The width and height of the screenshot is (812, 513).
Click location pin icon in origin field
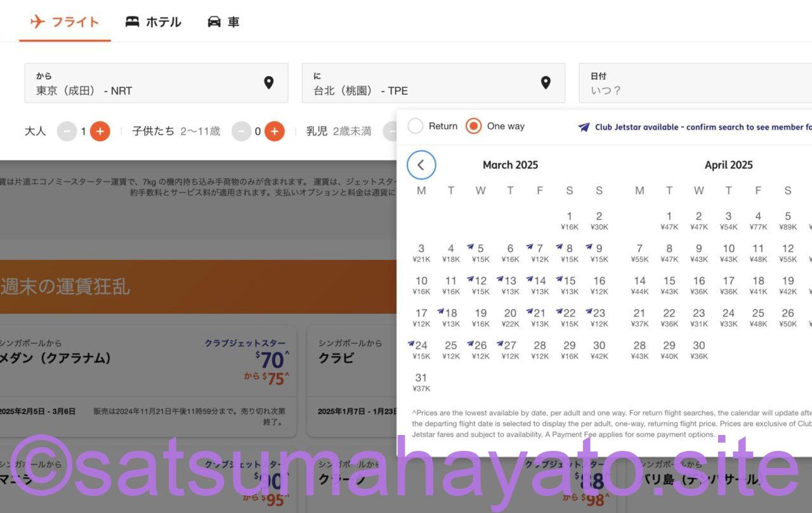268,82
